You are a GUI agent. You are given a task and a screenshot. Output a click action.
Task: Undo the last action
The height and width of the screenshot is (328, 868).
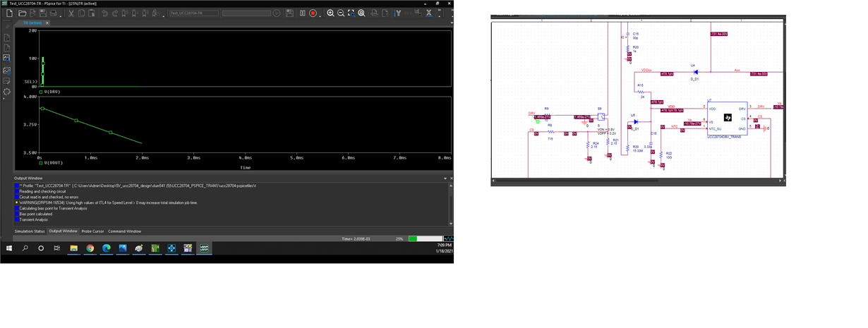click(104, 13)
